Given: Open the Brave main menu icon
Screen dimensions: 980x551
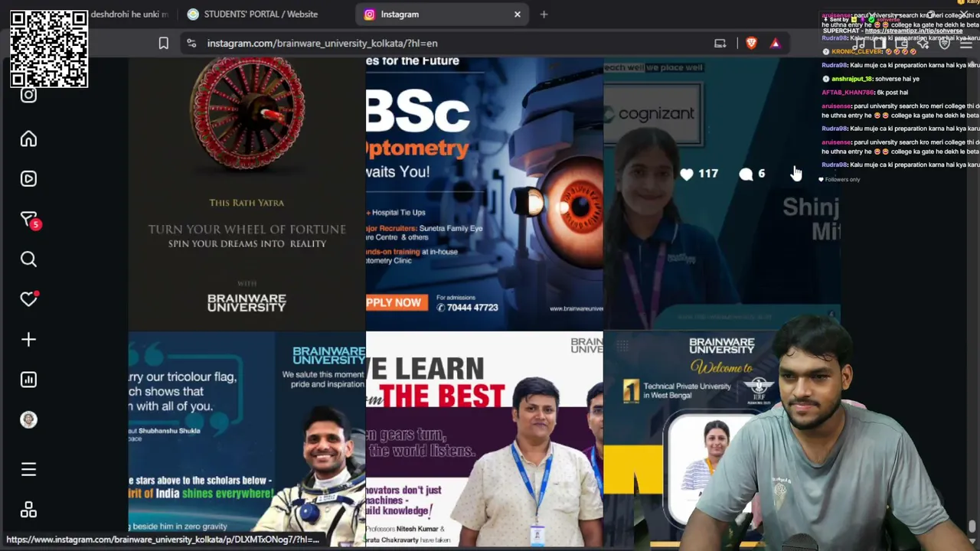Looking at the screenshot, I should coord(965,44).
